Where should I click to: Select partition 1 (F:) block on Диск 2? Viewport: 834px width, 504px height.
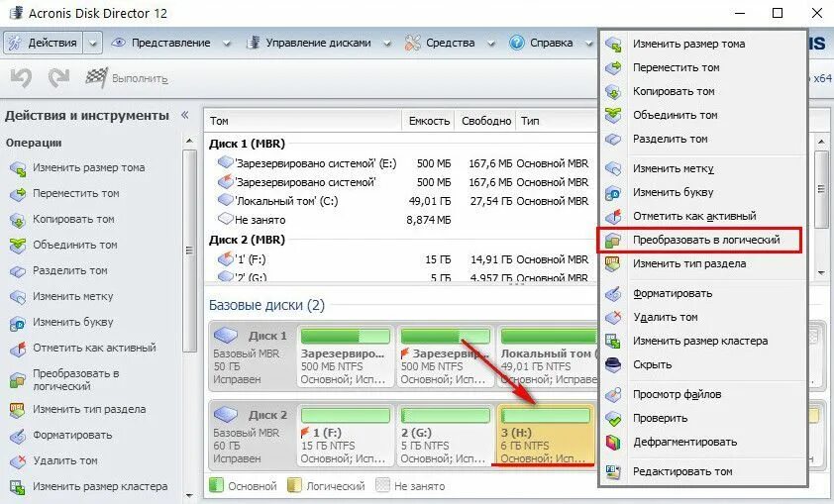(346, 435)
